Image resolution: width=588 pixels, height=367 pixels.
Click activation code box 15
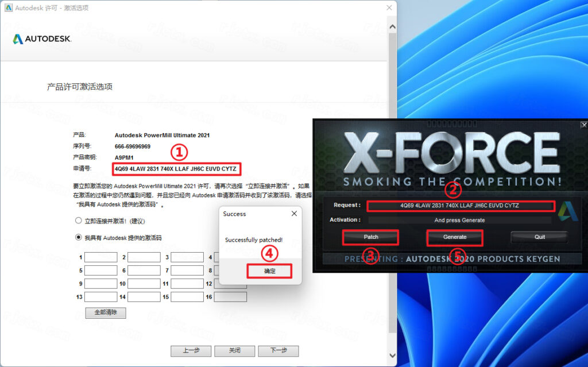coord(187,297)
